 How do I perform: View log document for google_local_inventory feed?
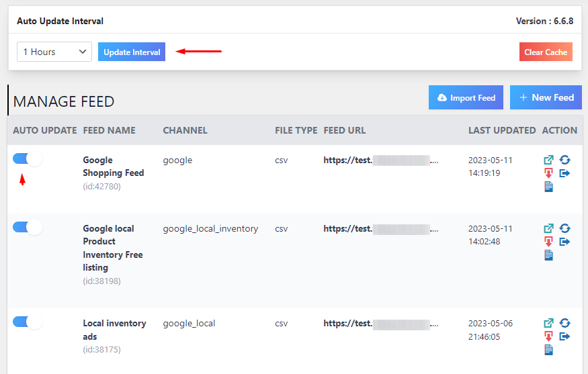pyautogui.click(x=548, y=255)
